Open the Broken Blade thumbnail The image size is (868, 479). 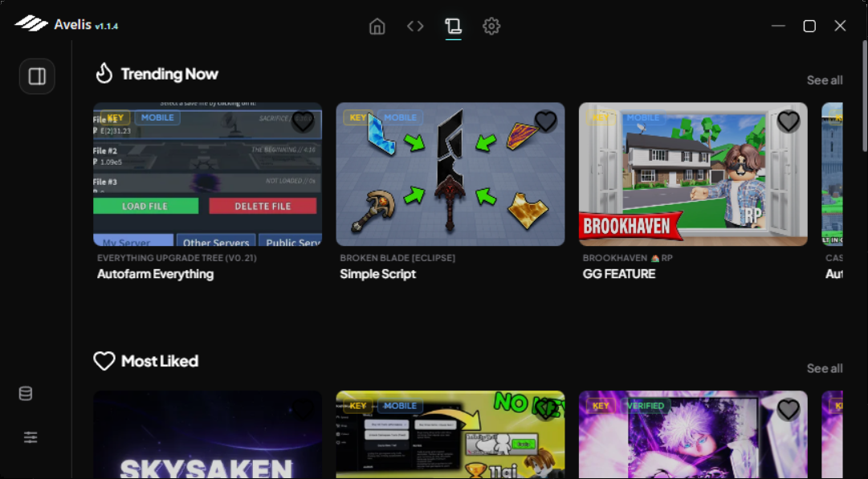[x=450, y=174]
